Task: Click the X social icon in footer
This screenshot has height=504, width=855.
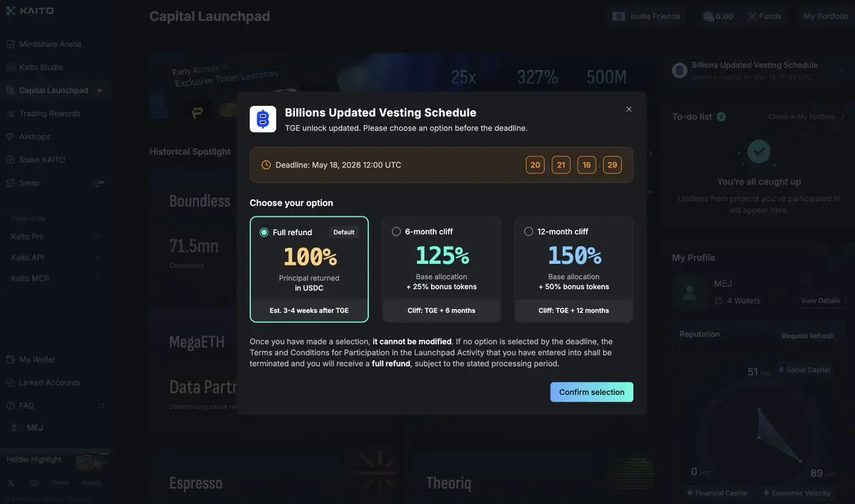Action: click(11, 483)
